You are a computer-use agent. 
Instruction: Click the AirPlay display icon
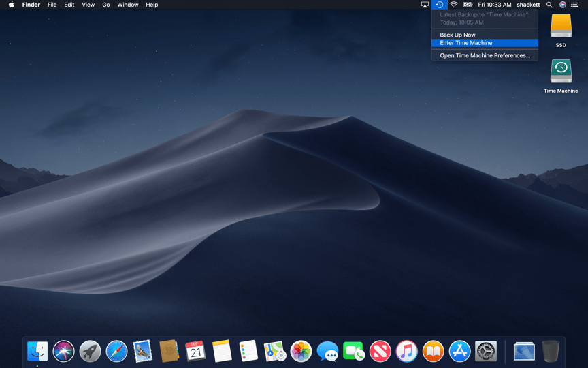(425, 5)
